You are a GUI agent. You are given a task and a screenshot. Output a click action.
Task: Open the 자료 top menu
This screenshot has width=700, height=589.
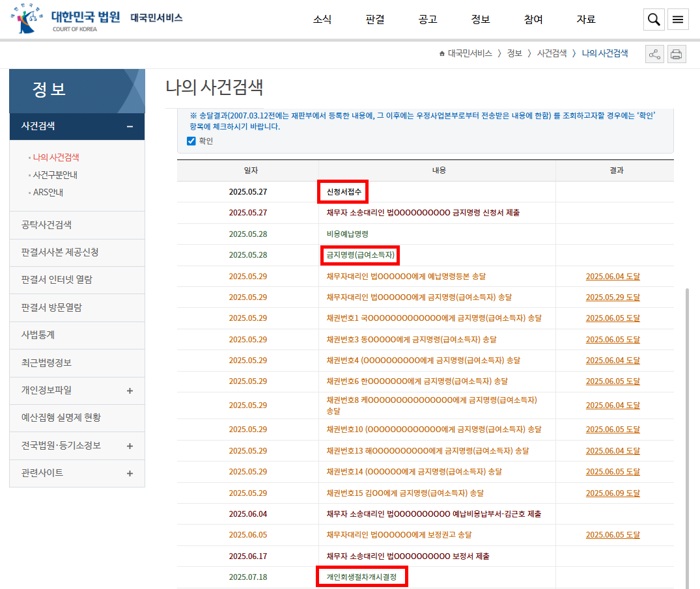pyautogui.click(x=585, y=20)
